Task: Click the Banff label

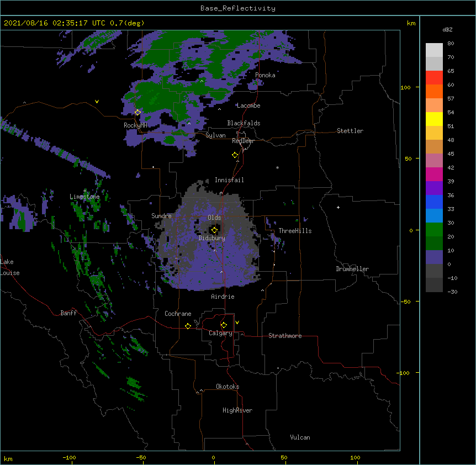Action: (68, 313)
